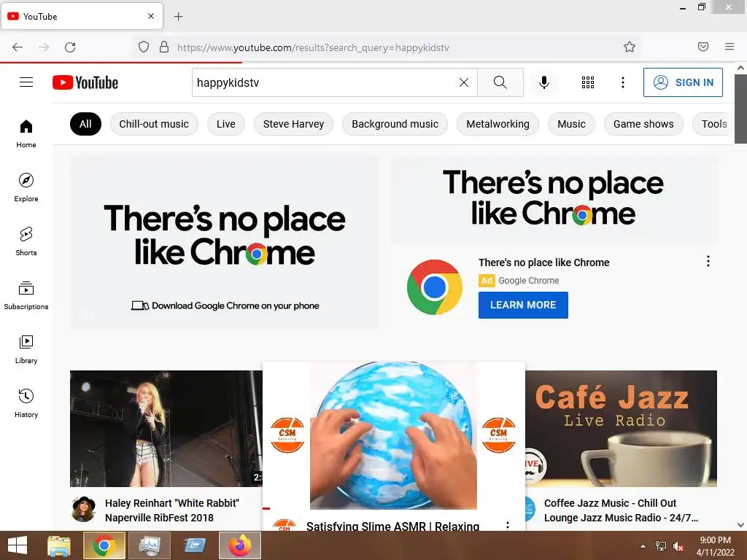Open the Haley Reinhart concert thumbnail
This screenshot has height=560, width=747.
(x=166, y=429)
